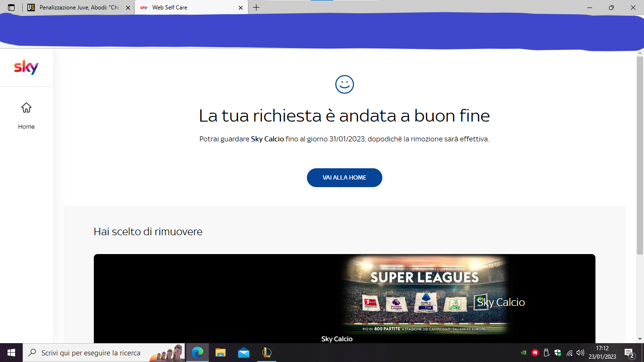Click the safely remove hardware USB icon
Screen dimensions: 644x362
coord(546,353)
